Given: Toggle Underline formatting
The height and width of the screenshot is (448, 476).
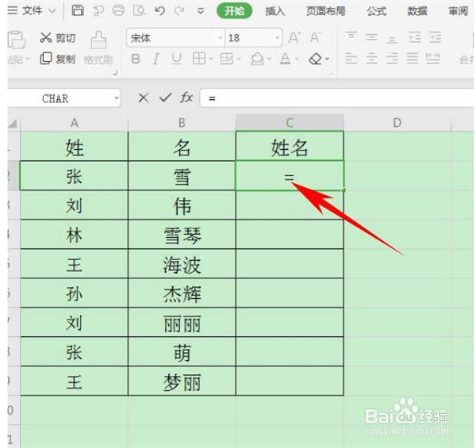Looking at the screenshot, I should click(176, 59).
